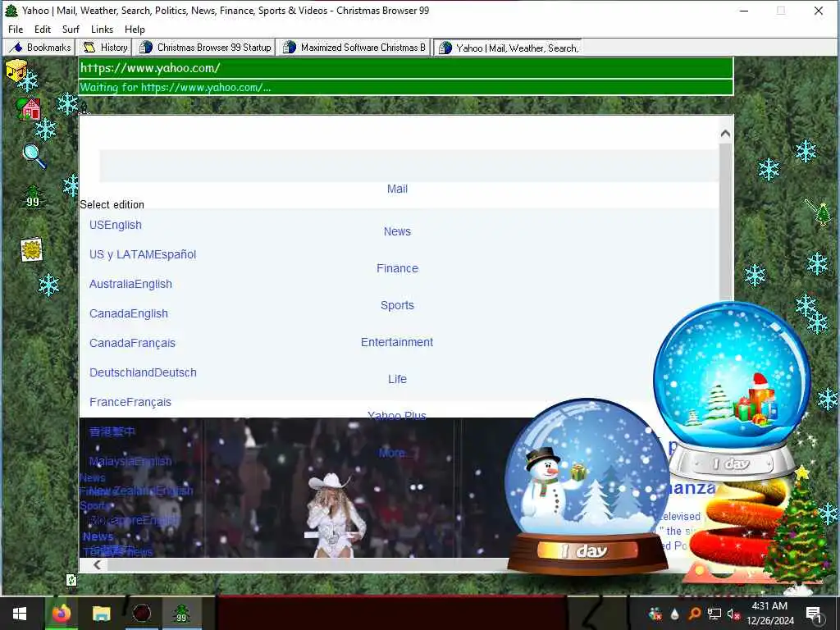Switch to the Bookmarks tab
Image resolution: width=840 pixels, height=630 pixels.
pos(39,47)
